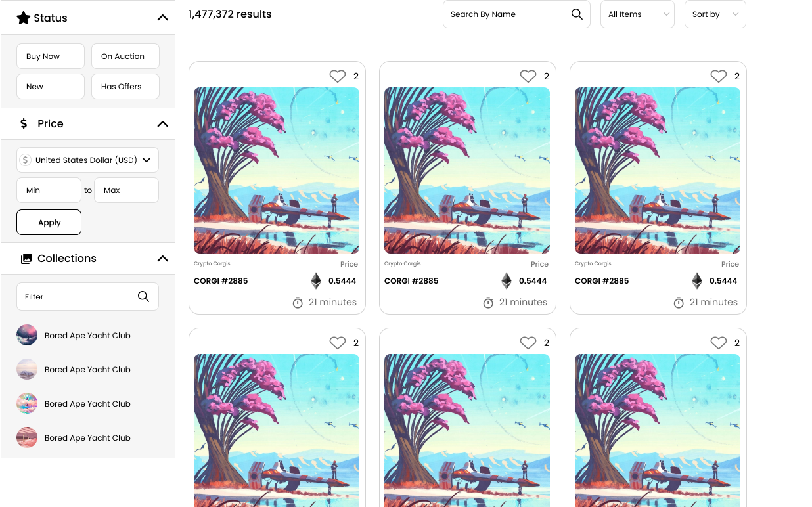
Task: Click the stopwatch icon on middle top card
Action: tap(488, 303)
